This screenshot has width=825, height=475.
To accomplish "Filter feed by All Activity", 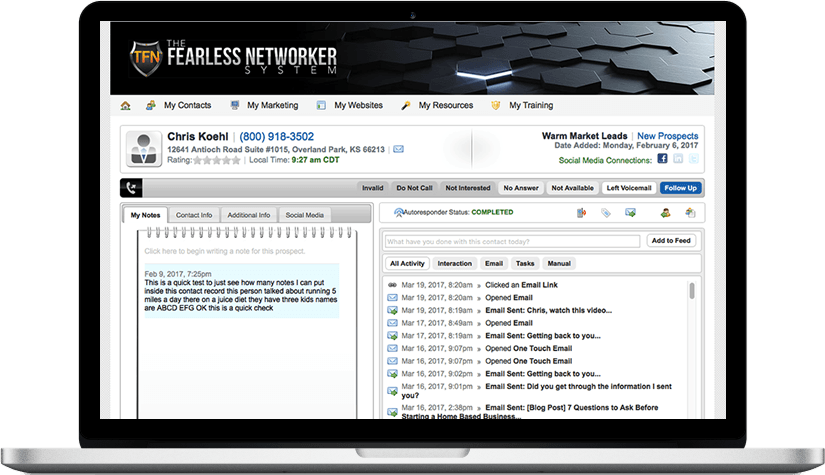I will point(407,264).
